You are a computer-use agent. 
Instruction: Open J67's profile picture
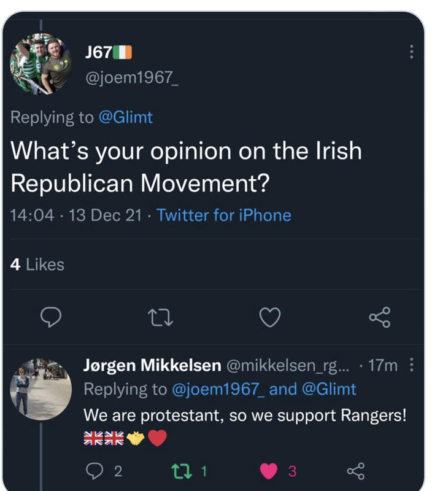41,64
